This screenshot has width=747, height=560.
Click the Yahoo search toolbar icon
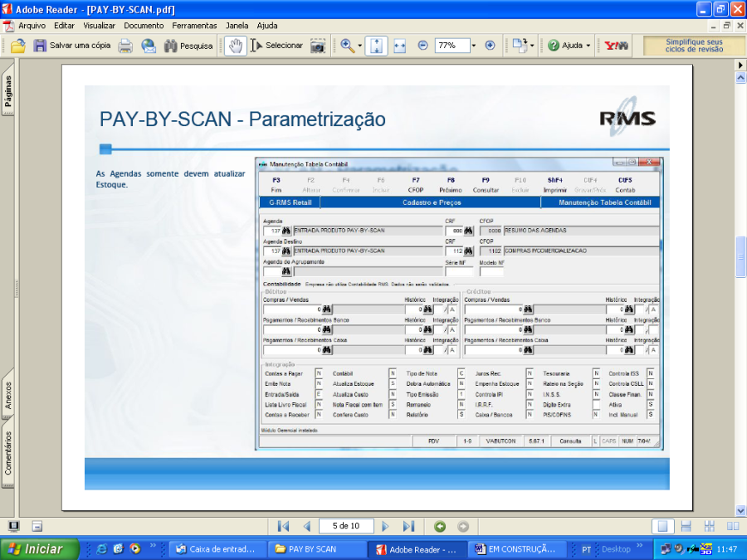click(x=616, y=46)
